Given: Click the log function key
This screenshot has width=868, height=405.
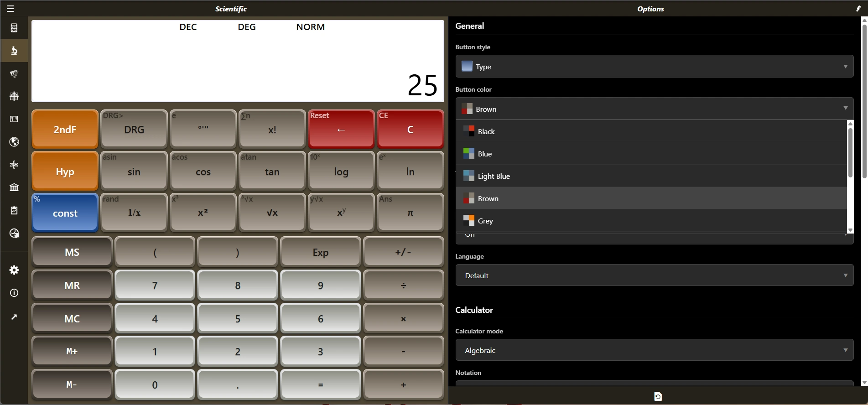Looking at the screenshot, I should click(341, 171).
